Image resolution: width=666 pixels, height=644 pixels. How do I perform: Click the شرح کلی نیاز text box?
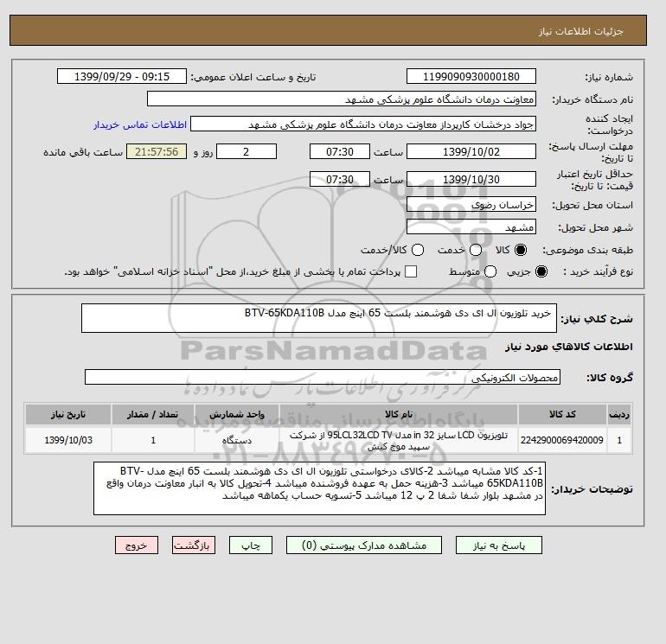click(319, 318)
